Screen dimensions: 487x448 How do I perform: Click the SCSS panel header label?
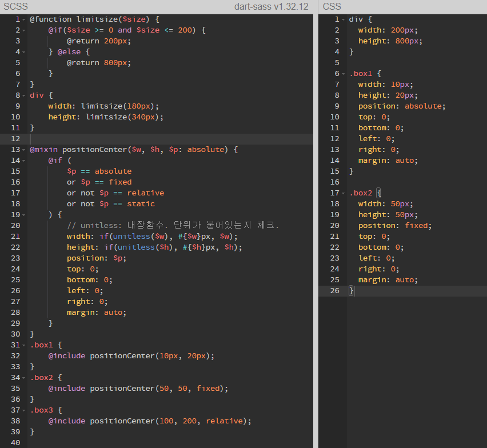pyautogui.click(x=15, y=6)
